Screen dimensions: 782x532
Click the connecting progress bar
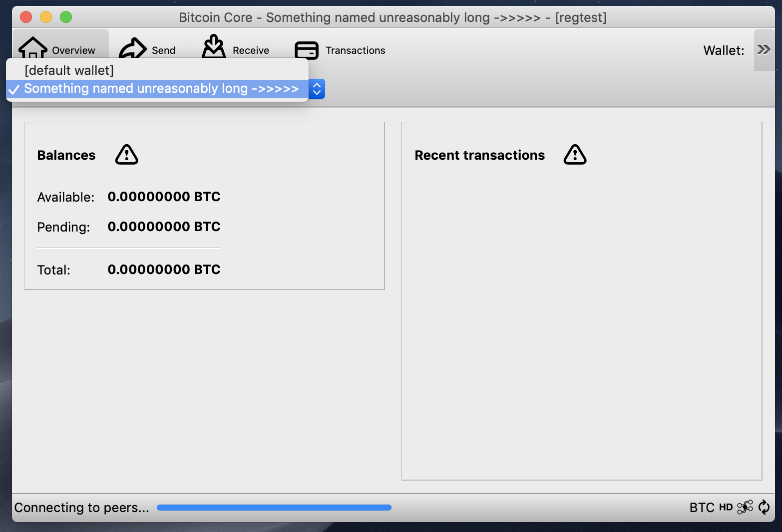coord(274,508)
